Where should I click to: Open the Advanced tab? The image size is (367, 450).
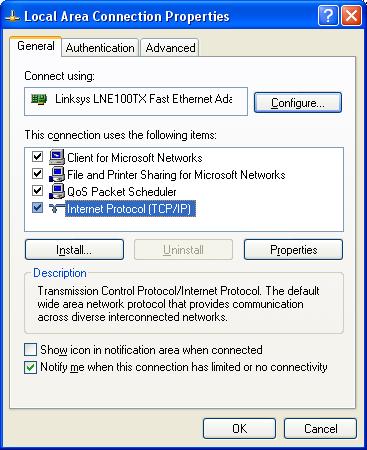(170, 48)
